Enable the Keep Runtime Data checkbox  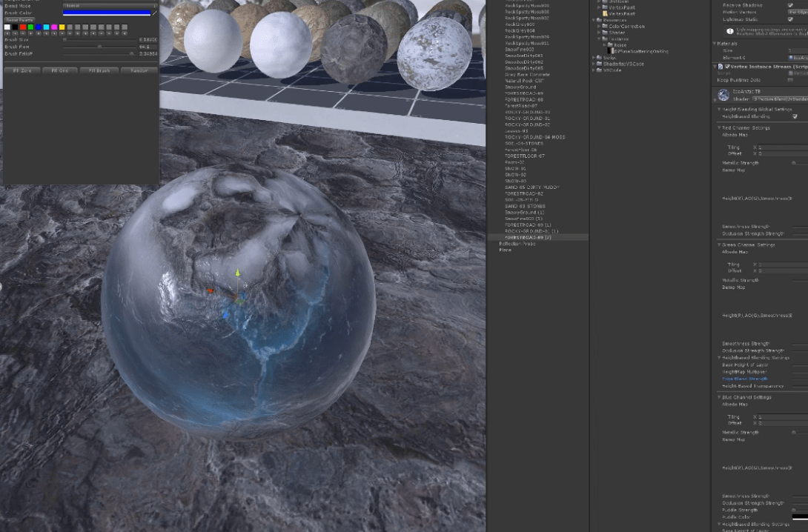pos(791,79)
